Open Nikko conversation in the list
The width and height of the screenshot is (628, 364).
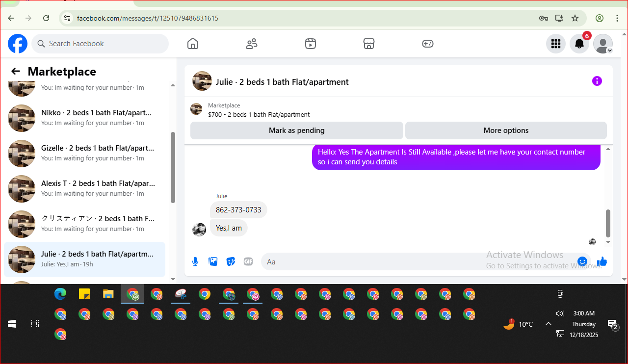pyautogui.click(x=84, y=118)
